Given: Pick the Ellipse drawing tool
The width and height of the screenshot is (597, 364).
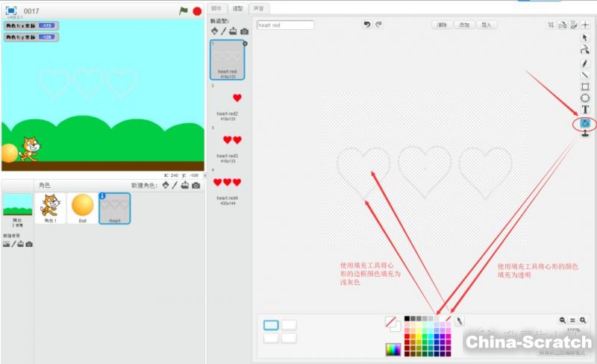Looking at the screenshot, I should point(585,98).
